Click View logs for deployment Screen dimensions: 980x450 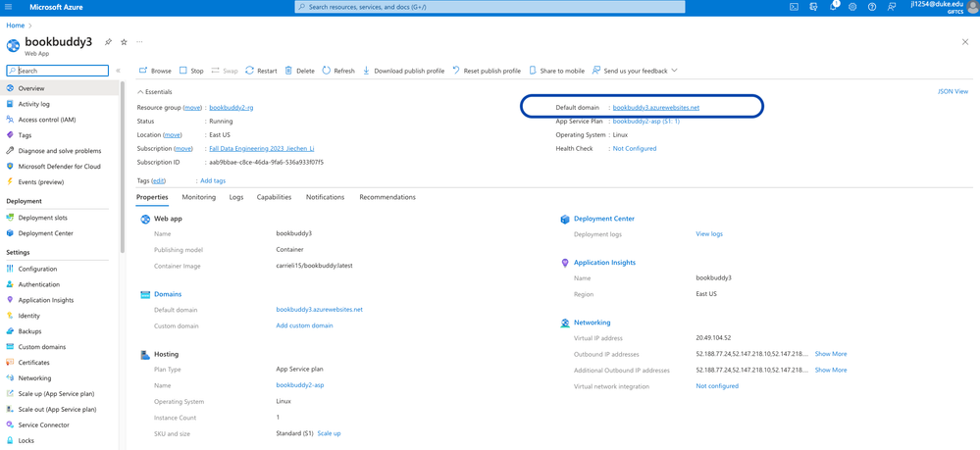pyautogui.click(x=709, y=233)
